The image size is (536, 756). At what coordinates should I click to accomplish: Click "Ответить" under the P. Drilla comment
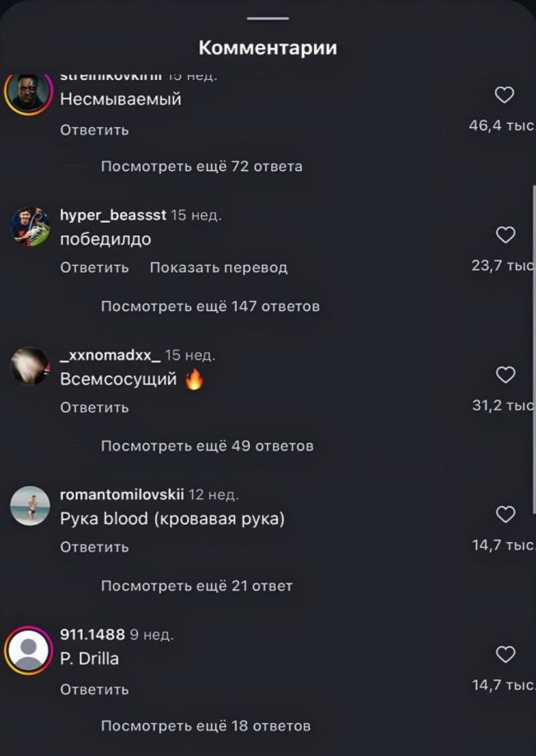pyautogui.click(x=94, y=689)
